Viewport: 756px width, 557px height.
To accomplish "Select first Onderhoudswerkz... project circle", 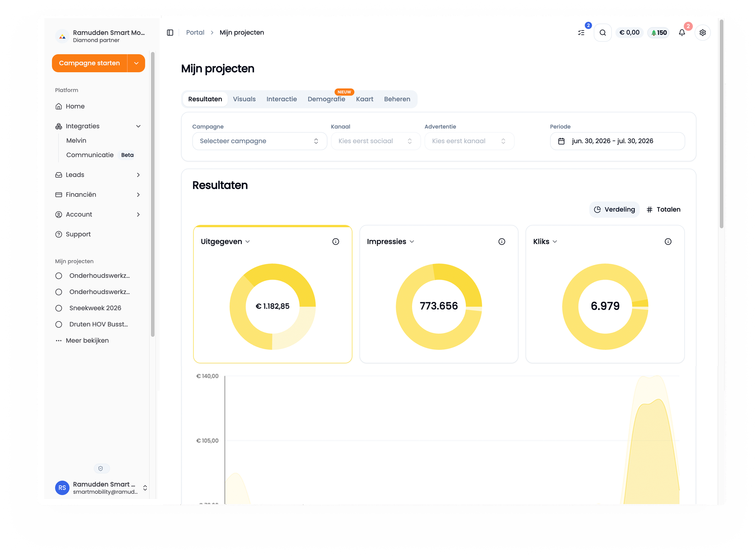I will tap(59, 276).
